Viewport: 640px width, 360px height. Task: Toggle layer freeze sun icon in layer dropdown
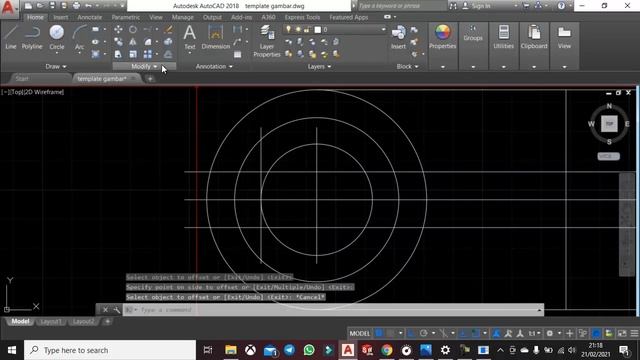tap(298, 29)
